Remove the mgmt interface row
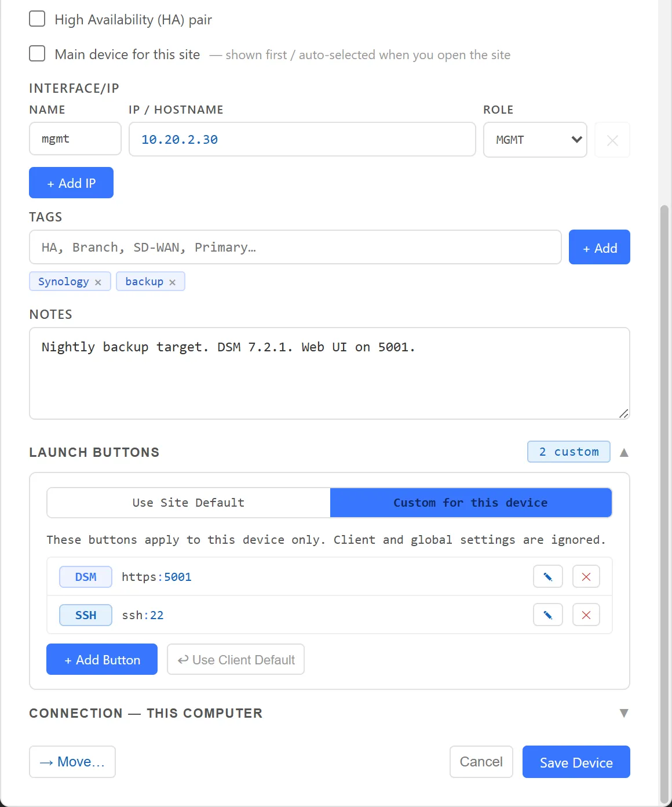This screenshot has height=807, width=672. pyautogui.click(x=612, y=140)
